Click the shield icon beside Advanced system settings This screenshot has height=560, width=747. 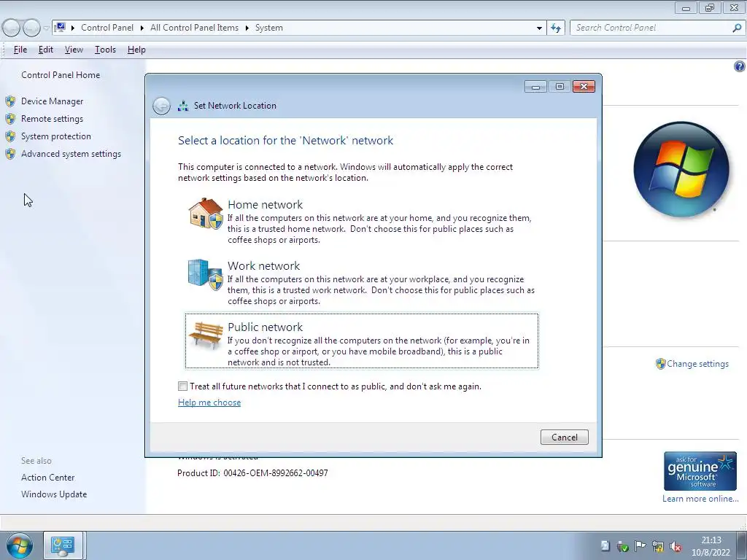click(10, 154)
